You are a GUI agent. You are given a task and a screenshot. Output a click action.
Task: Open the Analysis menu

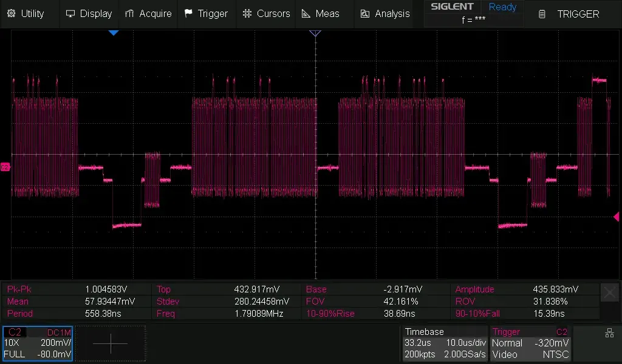[x=385, y=13]
